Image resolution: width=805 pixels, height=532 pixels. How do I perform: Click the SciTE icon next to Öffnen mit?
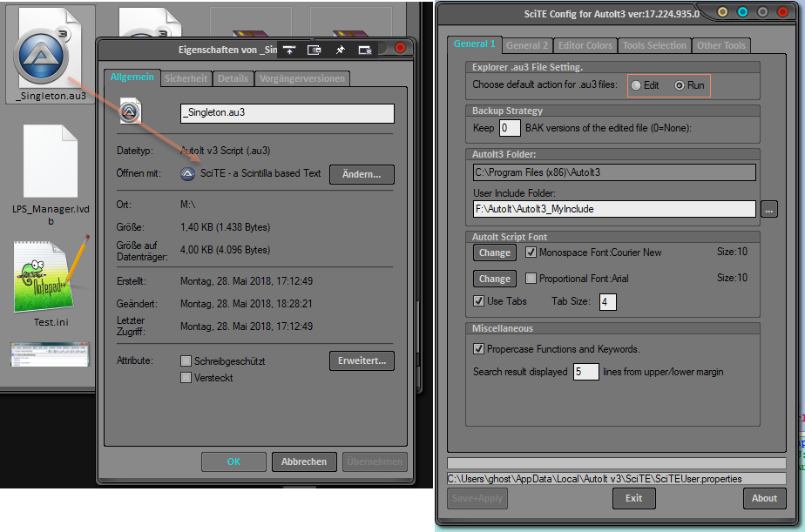click(187, 173)
